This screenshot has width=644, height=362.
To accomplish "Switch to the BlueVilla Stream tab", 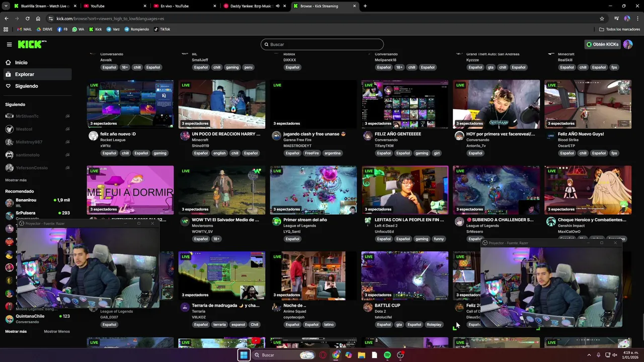I will (45, 6).
